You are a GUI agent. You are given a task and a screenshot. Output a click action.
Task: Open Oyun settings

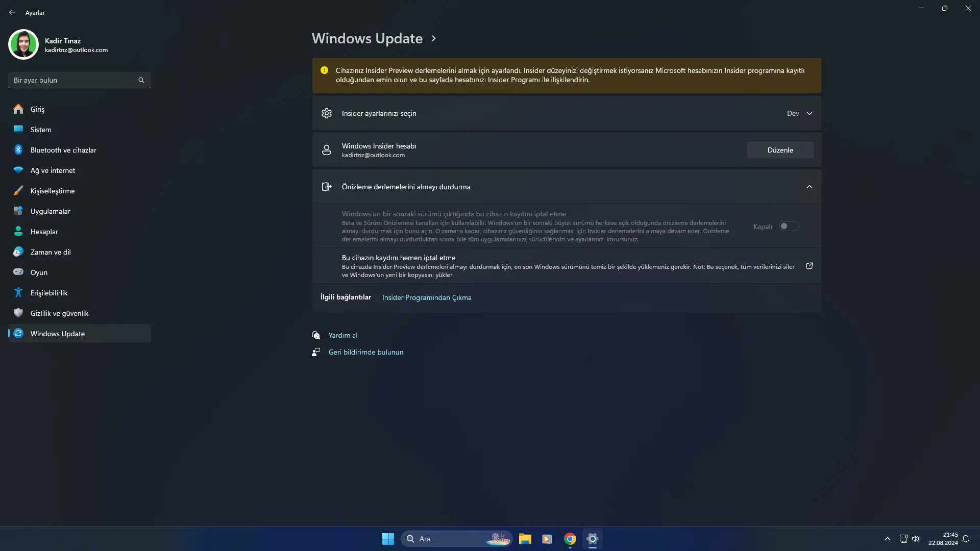80,272
